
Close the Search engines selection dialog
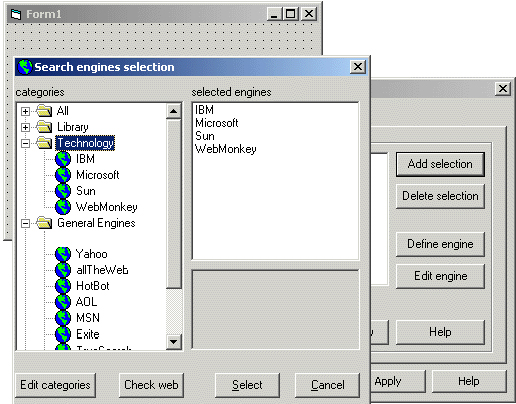[x=358, y=67]
